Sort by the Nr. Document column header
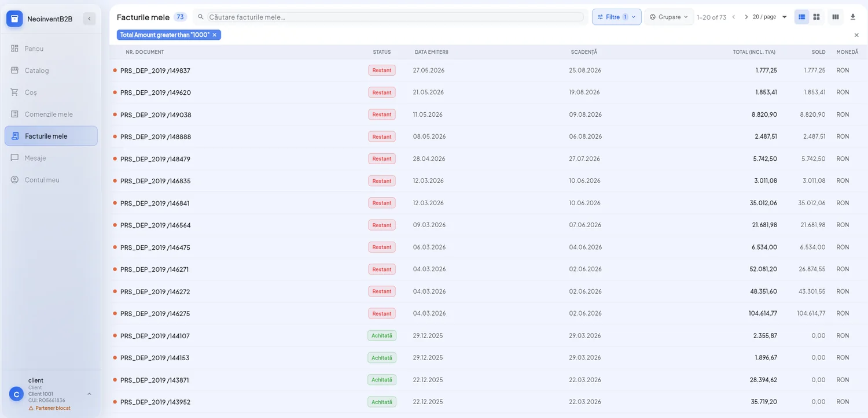 [x=145, y=52]
